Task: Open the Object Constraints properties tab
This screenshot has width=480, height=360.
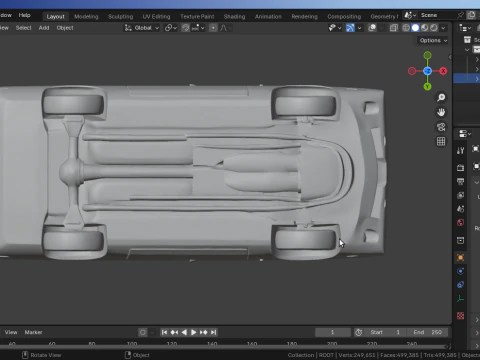Action: (x=461, y=285)
